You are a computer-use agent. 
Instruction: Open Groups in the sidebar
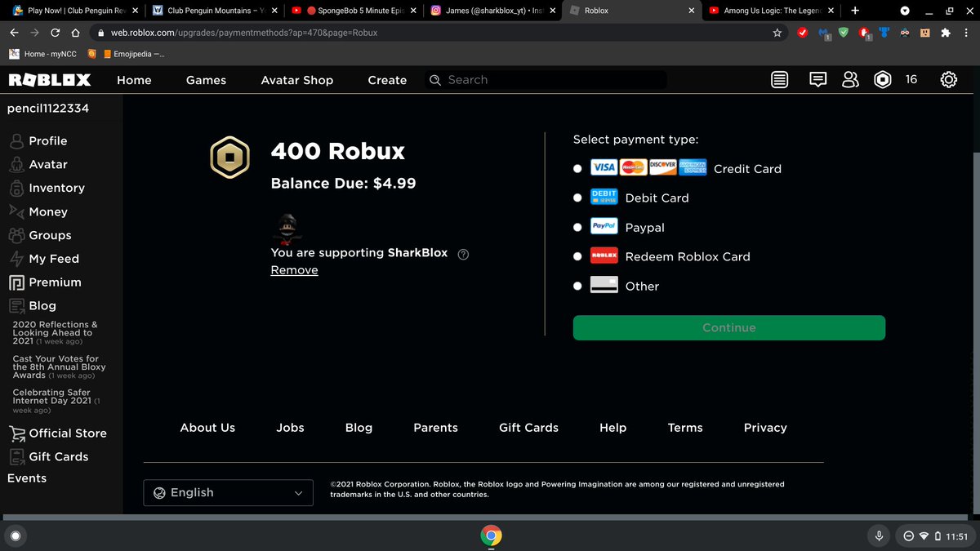pos(50,235)
